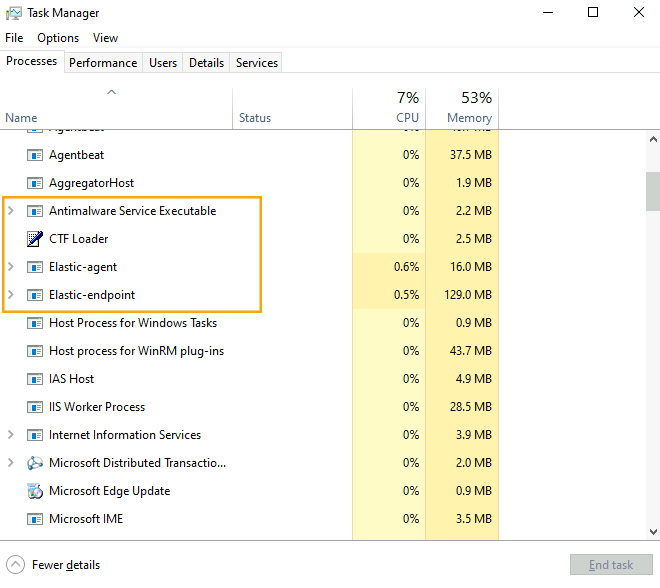The height and width of the screenshot is (588, 660).
Task: Click the IAS Host process icon
Action: tap(35, 379)
